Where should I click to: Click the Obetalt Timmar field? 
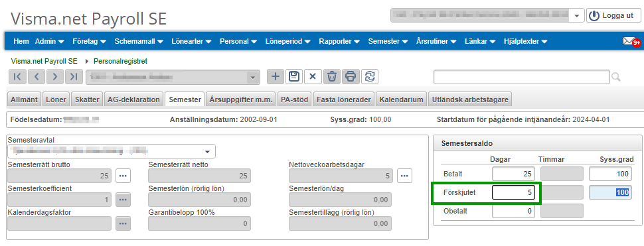(562, 211)
